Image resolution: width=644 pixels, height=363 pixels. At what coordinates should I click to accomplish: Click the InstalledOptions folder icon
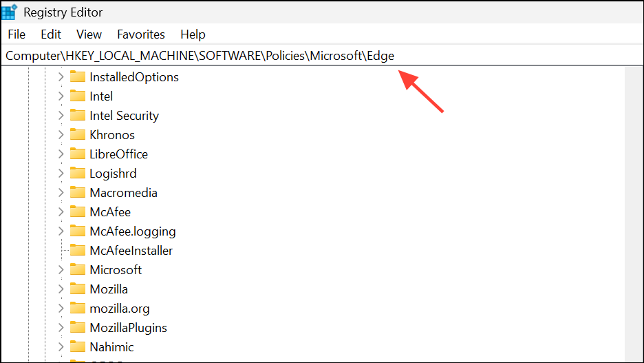78,77
